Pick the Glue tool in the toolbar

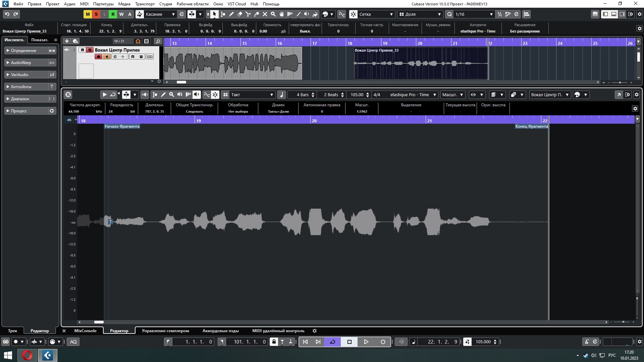pyautogui.click(x=256, y=14)
